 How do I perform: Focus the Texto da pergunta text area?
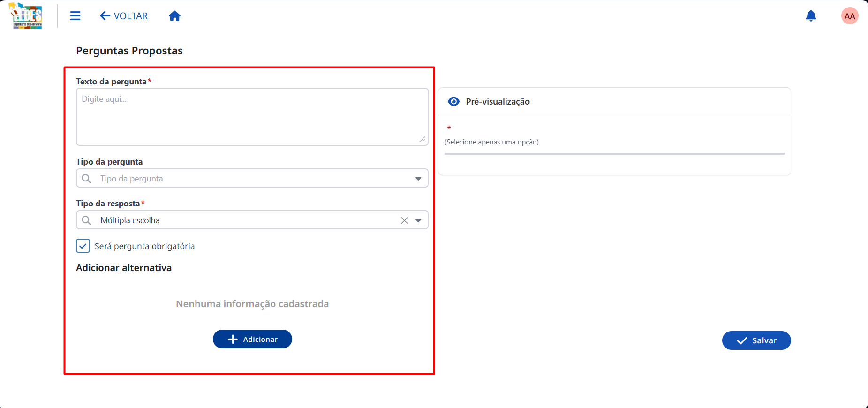coord(252,117)
